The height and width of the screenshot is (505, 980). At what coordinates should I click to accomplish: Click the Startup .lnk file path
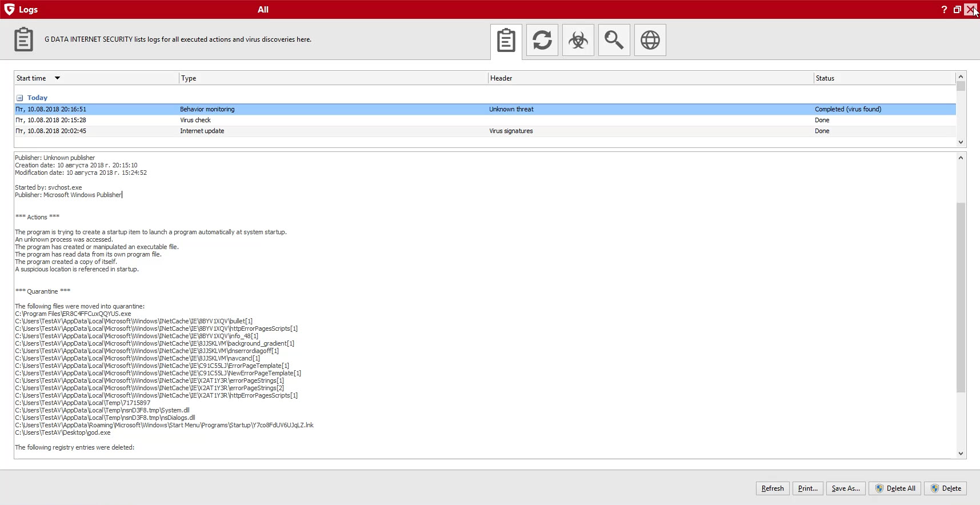tap(164, 425)
